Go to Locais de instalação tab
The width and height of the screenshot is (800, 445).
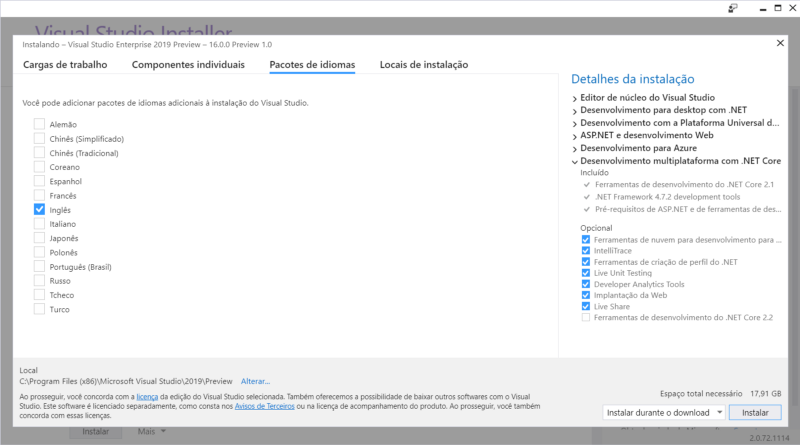[424, 65]
